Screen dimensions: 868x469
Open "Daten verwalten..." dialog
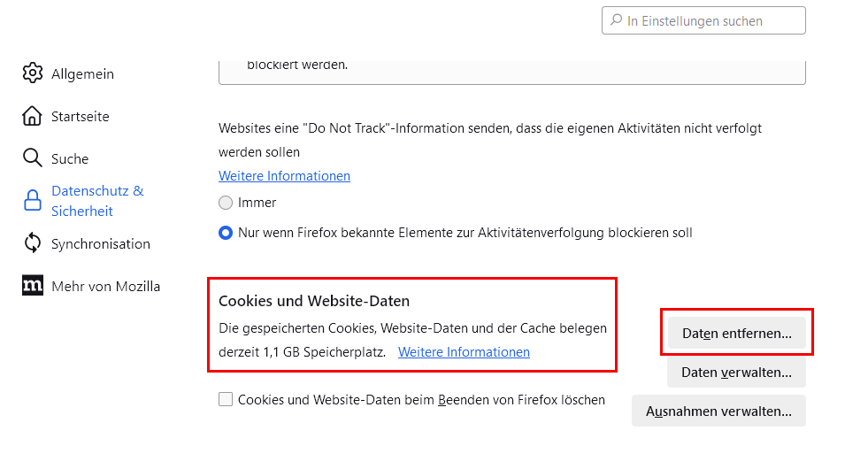coord(736,373)
